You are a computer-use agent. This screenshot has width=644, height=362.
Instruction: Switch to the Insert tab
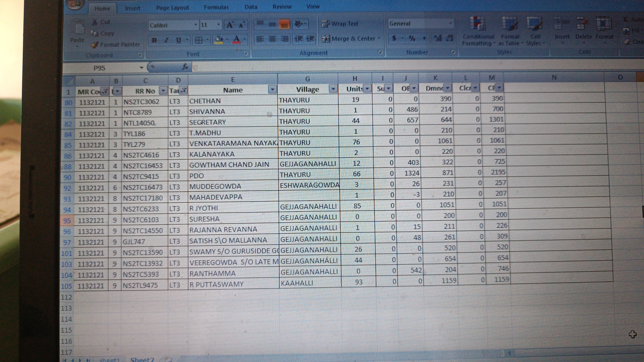pos(132,8)
